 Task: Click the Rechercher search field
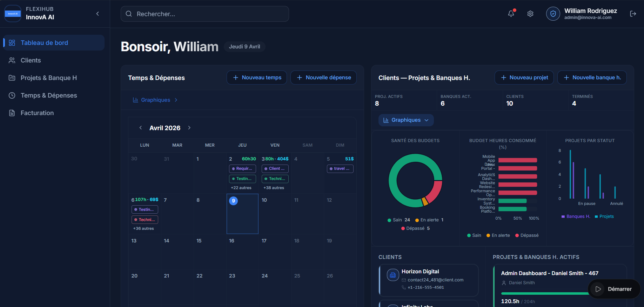[205, 14]
